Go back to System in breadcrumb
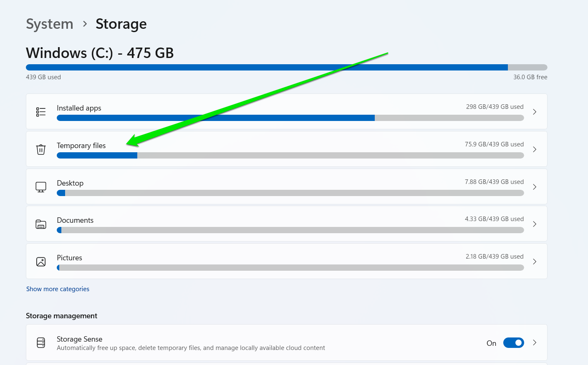This screenshot has width=588, height=365. (x=50, y=24)
